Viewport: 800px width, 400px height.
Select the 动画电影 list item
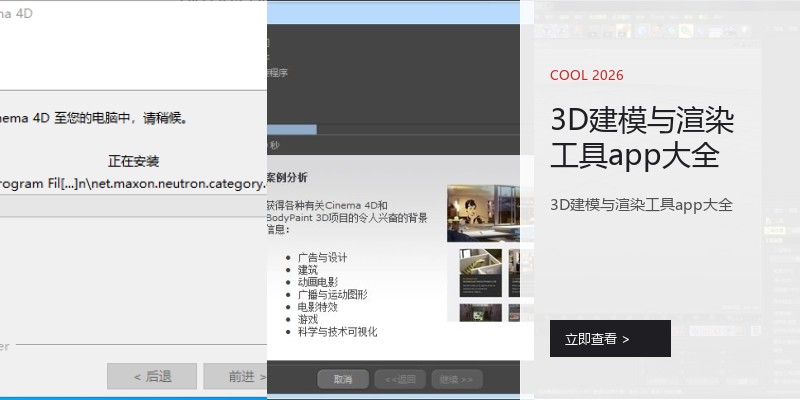point(317,282)
